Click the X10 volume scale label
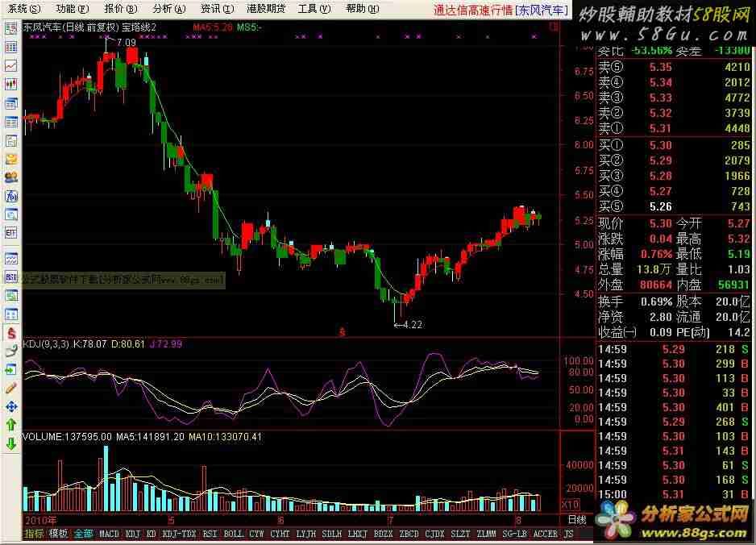Image resolution: width=756 pixels, height=545 pixels. (570, 504)
